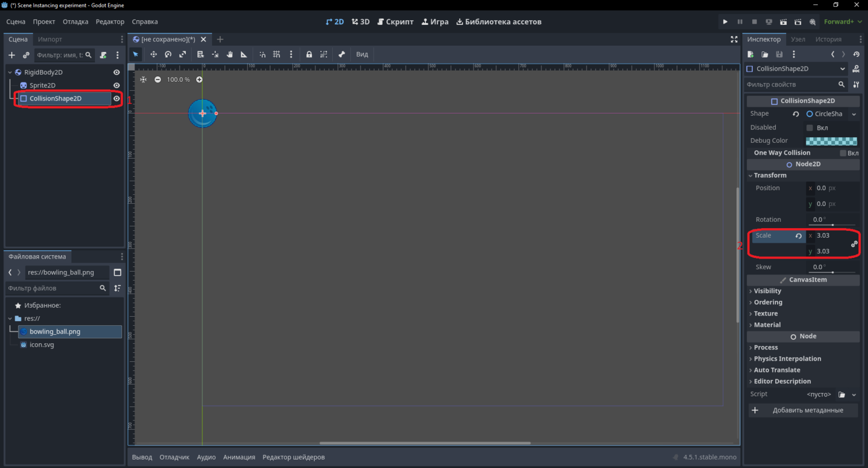The height and width of the screenshot is (468, 868).
Task: Open the Вид viewport menu button
Action: coord(362,54)
